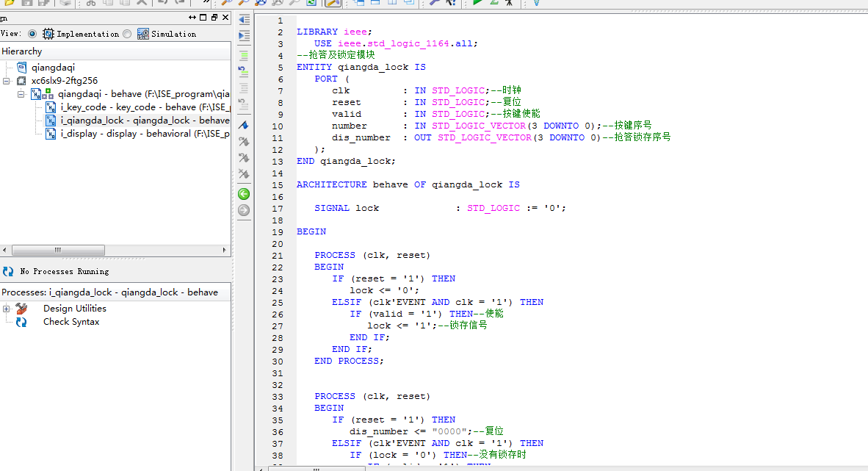Screen dimensions: 868x471
Task: Click the green run arrow in top toolbar
Action: pos(477,3)
